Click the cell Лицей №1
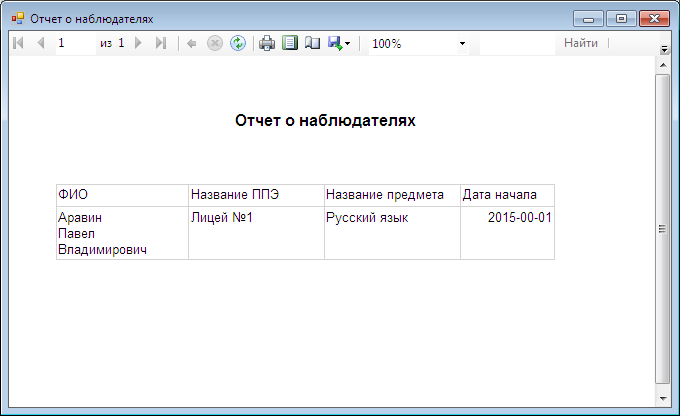 256,233
